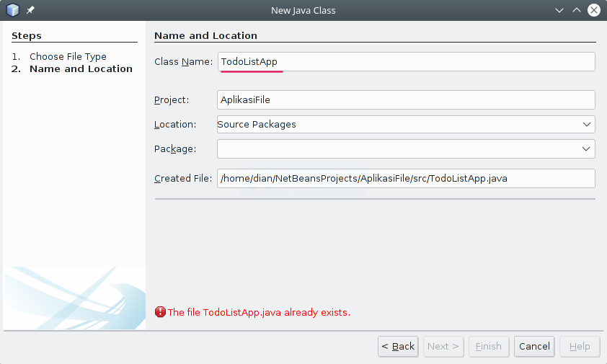The width and height of the screenshot is (607, 364).
Task: Click the Location label
Action: pos(175,124)
